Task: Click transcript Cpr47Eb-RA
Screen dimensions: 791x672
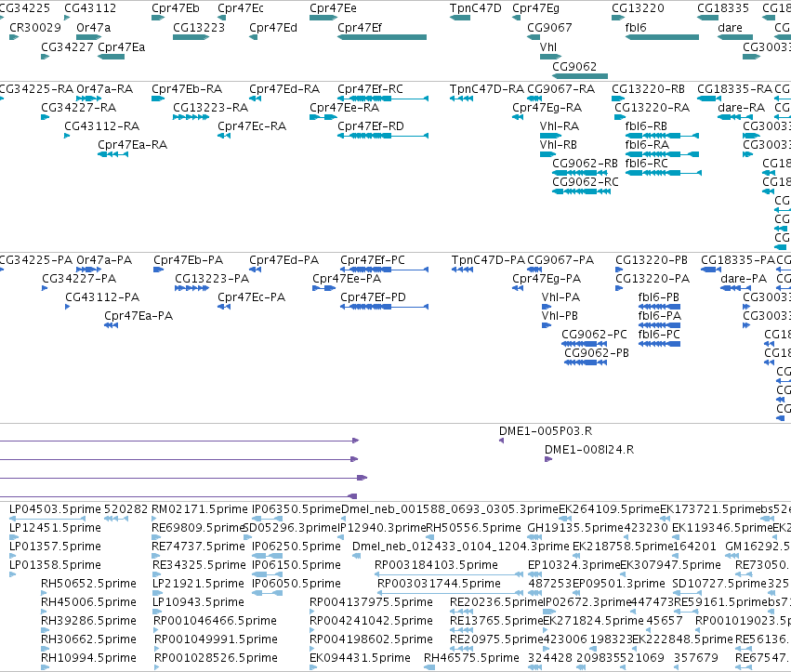Action: tap(187, 89)
